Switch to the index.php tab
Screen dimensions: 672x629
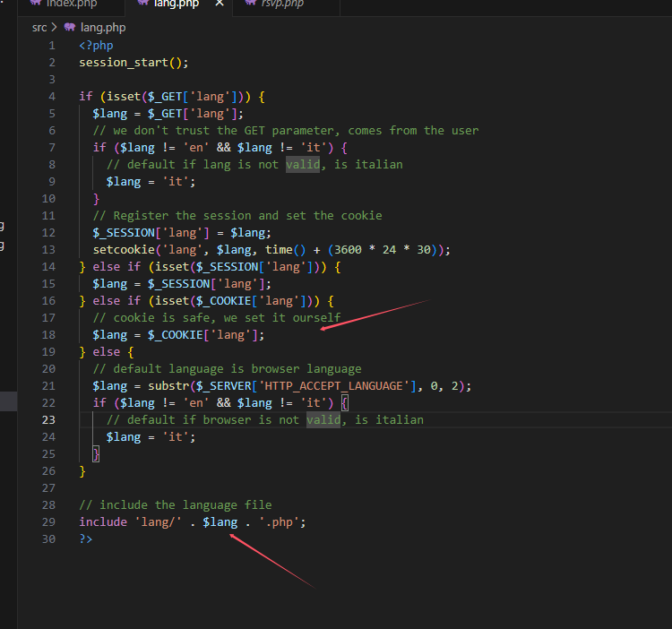tap(71, 4)
